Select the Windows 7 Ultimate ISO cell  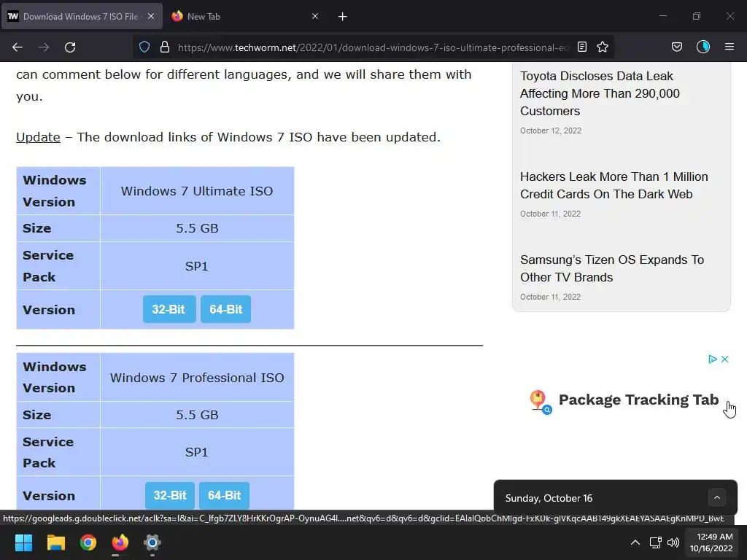pyautogui.click(x=197, y=191)
